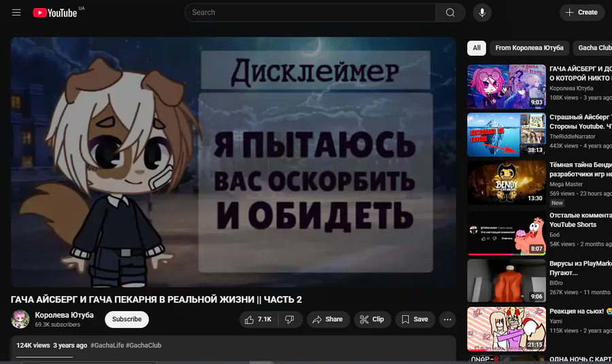Screen dimensions: 612x364
Task: Open the Bendy 13:30 video thumbnail
Action: (507, 183)
